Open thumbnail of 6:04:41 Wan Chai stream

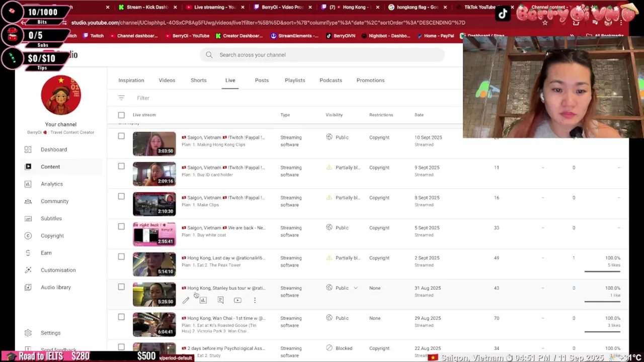click(154, 325)
